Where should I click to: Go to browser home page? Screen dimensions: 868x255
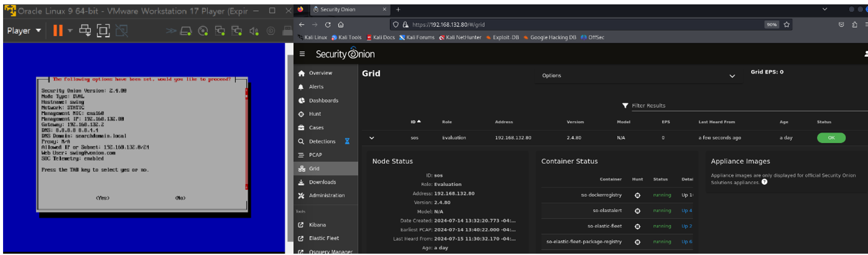point(341,25)
